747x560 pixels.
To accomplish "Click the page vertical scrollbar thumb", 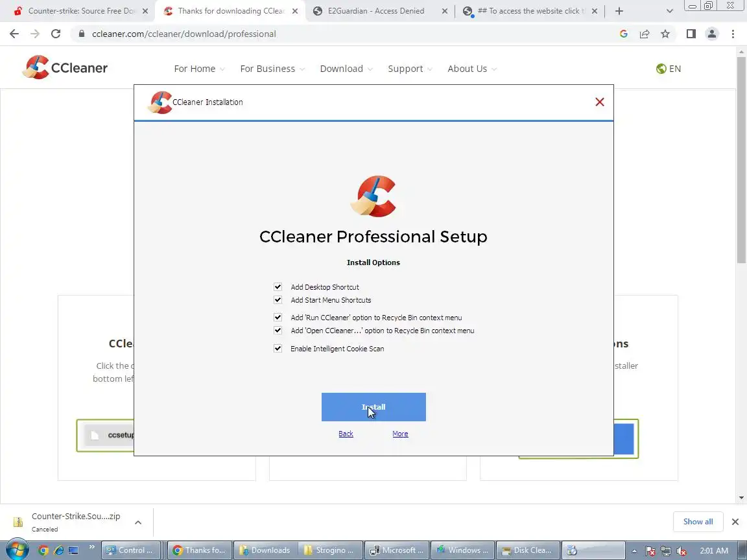I will click(741, 159).
